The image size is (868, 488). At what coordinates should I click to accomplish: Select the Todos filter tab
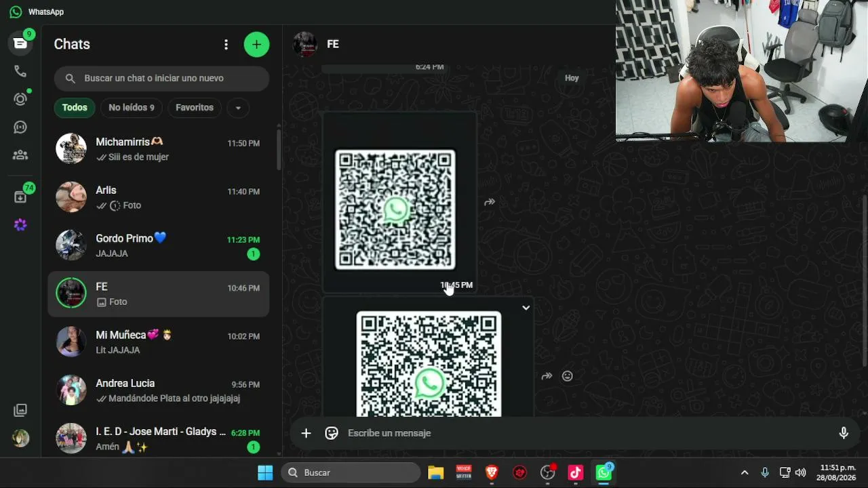click(x=75, y=108)
